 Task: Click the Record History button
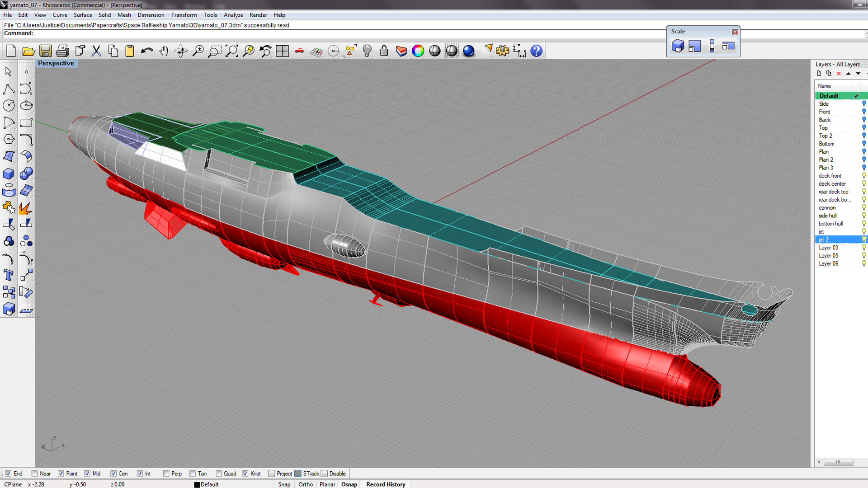point(386,484)
